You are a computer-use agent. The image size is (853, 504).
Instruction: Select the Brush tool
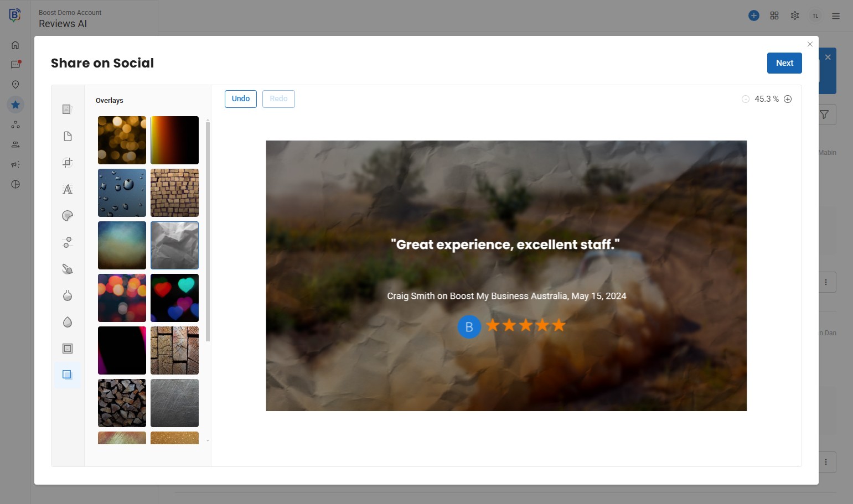68,269
